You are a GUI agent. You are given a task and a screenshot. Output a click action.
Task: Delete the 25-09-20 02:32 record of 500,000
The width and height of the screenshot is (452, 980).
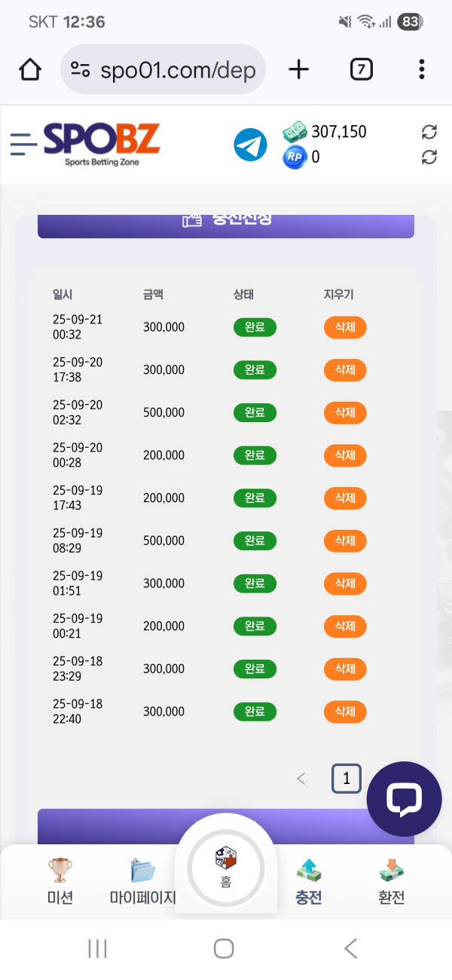pyautogui.click(x=345, y=412)
